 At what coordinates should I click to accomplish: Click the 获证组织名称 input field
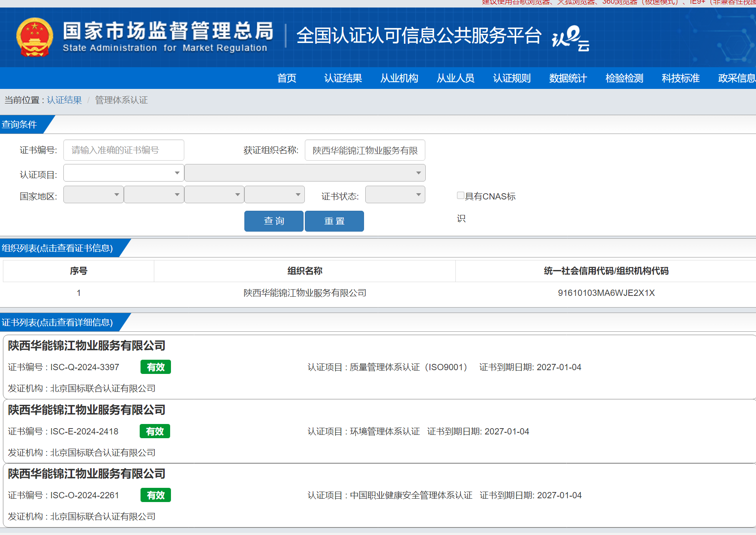365,150
